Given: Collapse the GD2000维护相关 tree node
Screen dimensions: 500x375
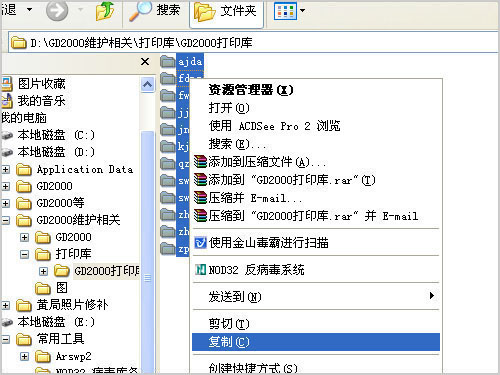Looking at the screenshot, I should pos(6,220).
